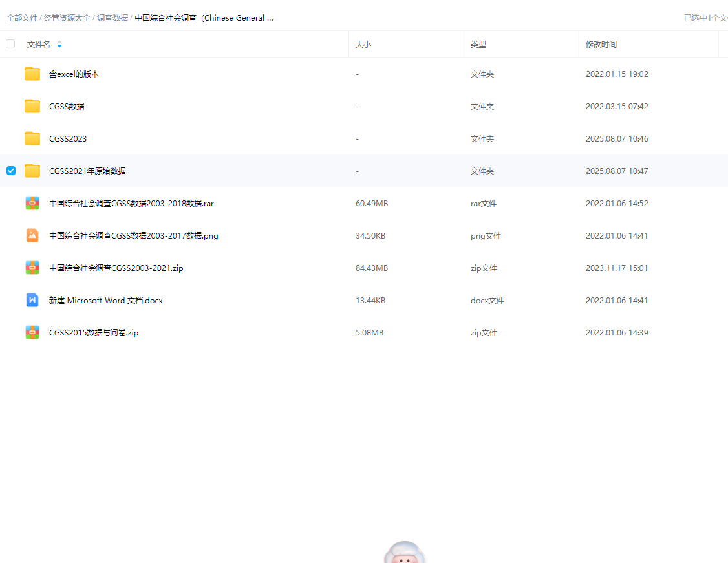
Task: Click the png文件 type cell
Action: point(486,236)
